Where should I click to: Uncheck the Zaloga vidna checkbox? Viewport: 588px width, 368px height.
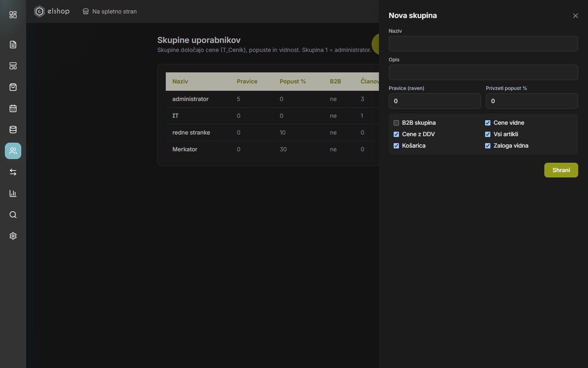point(488,146)
